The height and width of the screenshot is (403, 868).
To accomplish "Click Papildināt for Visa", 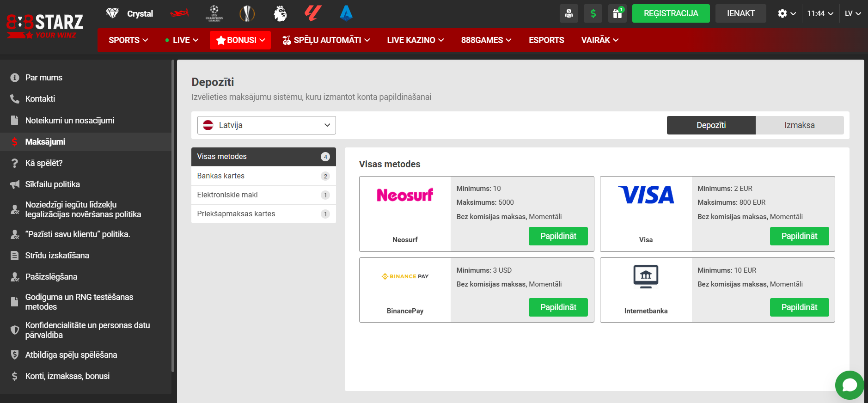I will tap(799, 236).
